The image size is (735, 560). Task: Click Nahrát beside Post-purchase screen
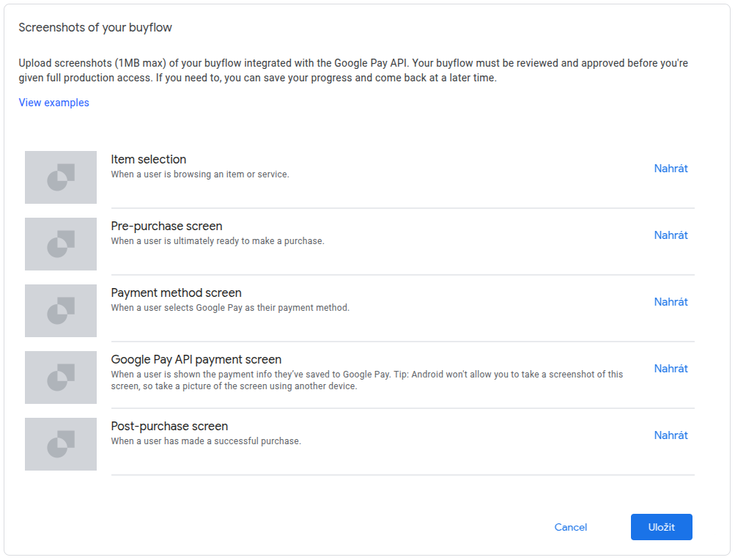click(671, 435)
